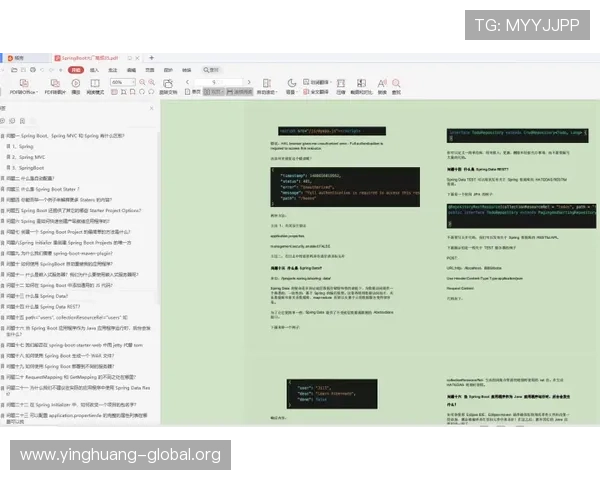Click the page number input field
Viewport: 600px width, 480px height.
point(218,82)
